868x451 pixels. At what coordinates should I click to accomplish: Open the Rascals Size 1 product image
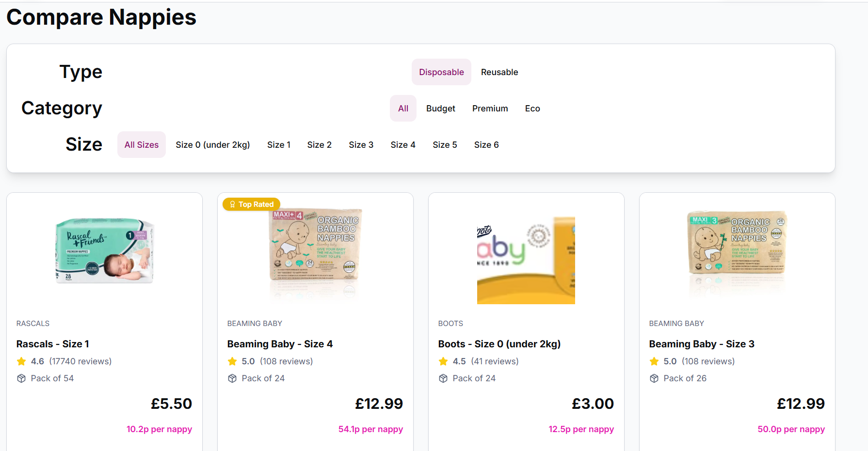(x=104, y=251)
